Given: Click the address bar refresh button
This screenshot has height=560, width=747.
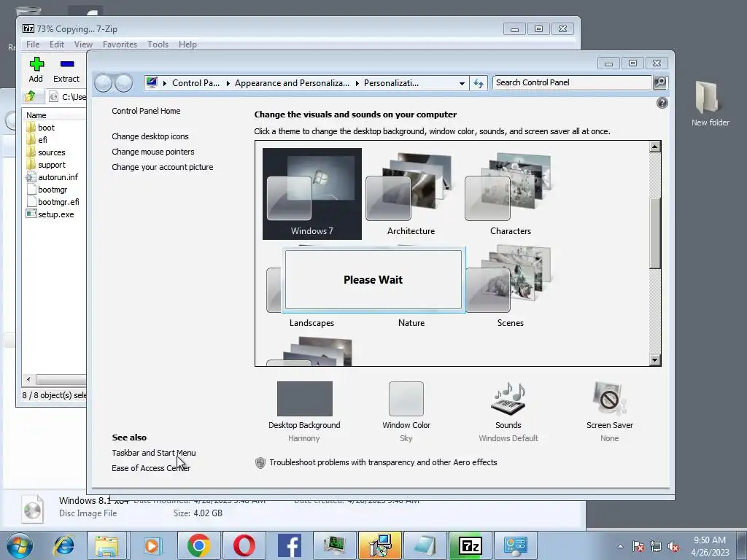Looking at the screenshot, I should click(x=479, y=83).
